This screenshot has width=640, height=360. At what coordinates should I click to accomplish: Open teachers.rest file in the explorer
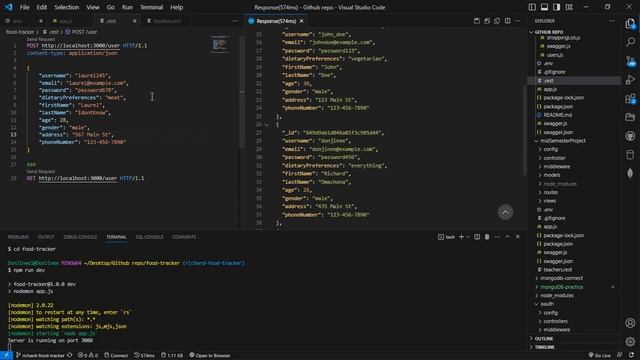(x=558, y=270)
